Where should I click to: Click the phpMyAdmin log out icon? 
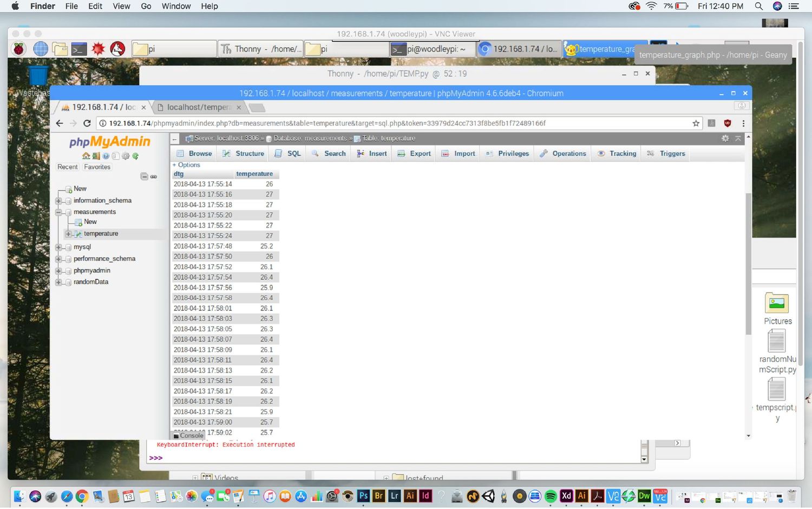pos(96,156)
